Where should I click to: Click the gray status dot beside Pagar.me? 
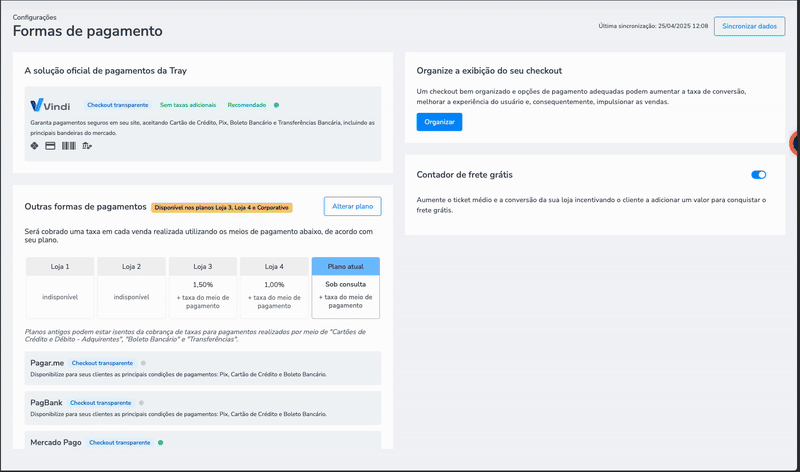point(143,363)
